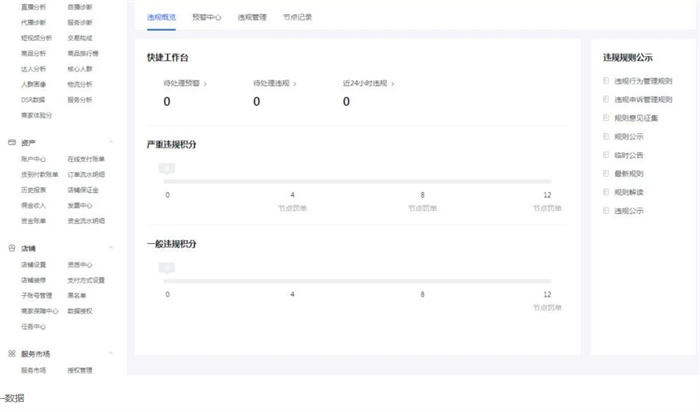Open 商品排行榜 in the sidebar
The width and height of the screenshot is (700, 412).
coord(83,53)
